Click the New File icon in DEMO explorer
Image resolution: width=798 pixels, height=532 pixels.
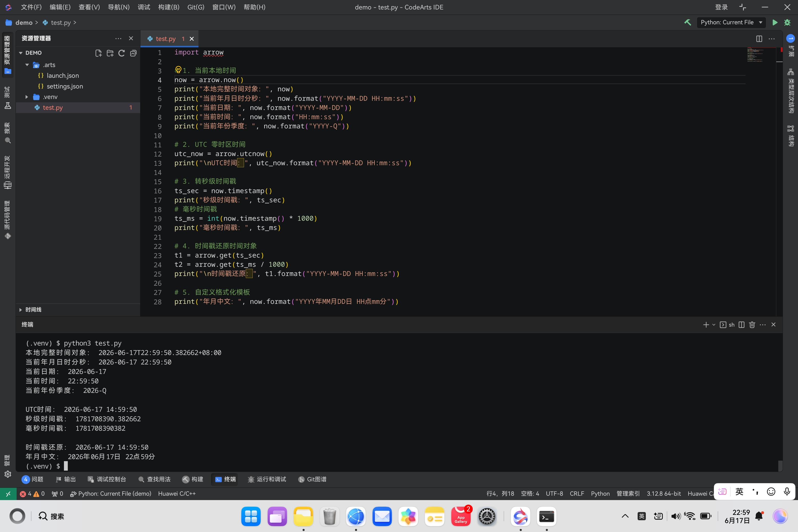tap(98, 53)
